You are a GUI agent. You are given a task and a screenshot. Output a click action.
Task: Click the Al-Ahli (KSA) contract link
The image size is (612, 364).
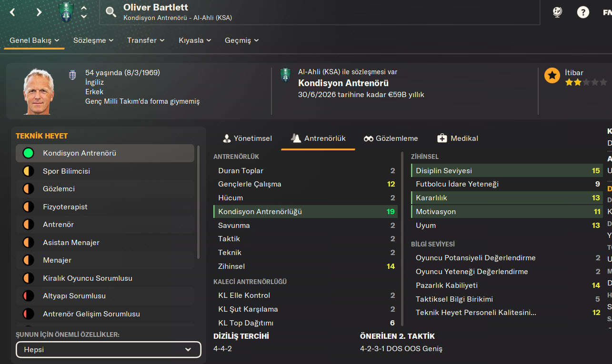click(318, 72)
